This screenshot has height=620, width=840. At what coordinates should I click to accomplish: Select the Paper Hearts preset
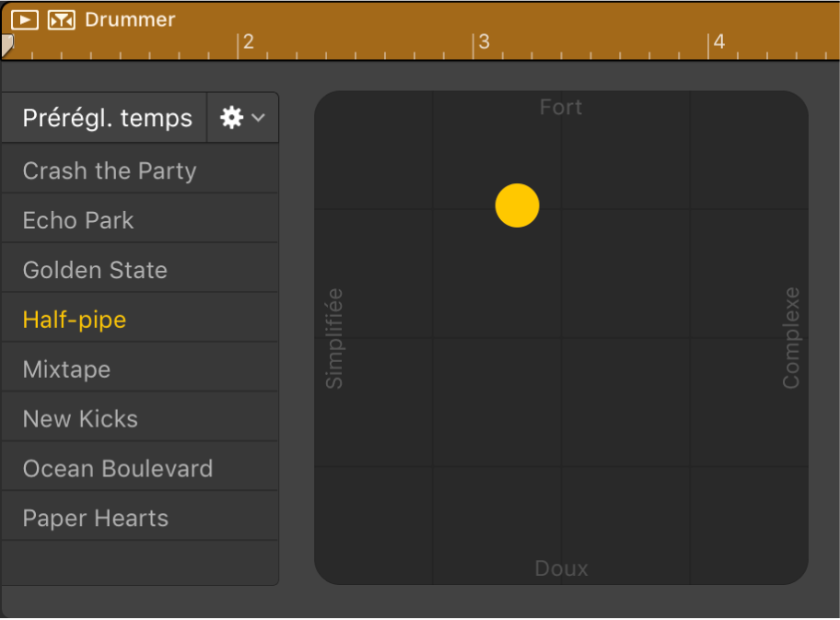pyautogui.click(x=96, y=519)
